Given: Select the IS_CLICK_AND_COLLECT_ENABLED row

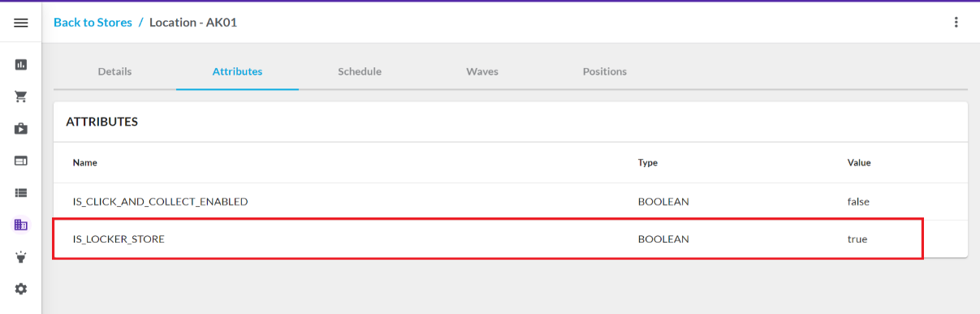Looking at the screenshot, I should (x=510, y=201).
